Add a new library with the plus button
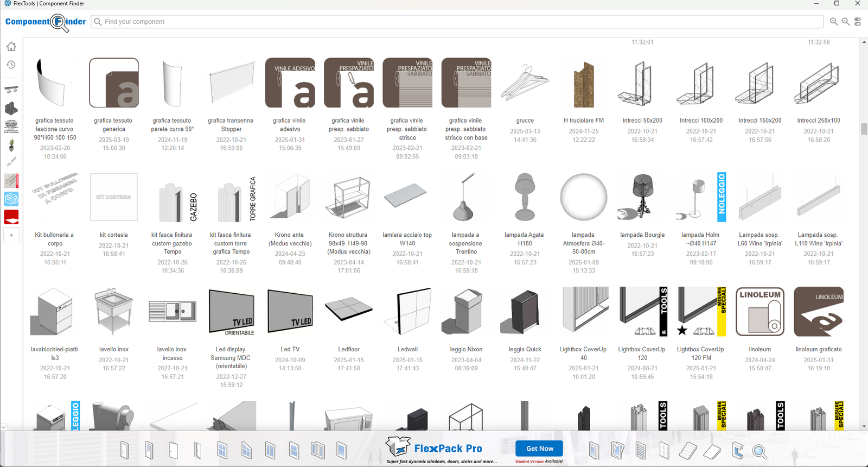Screen dimensions: 868x467 point(11,235)
